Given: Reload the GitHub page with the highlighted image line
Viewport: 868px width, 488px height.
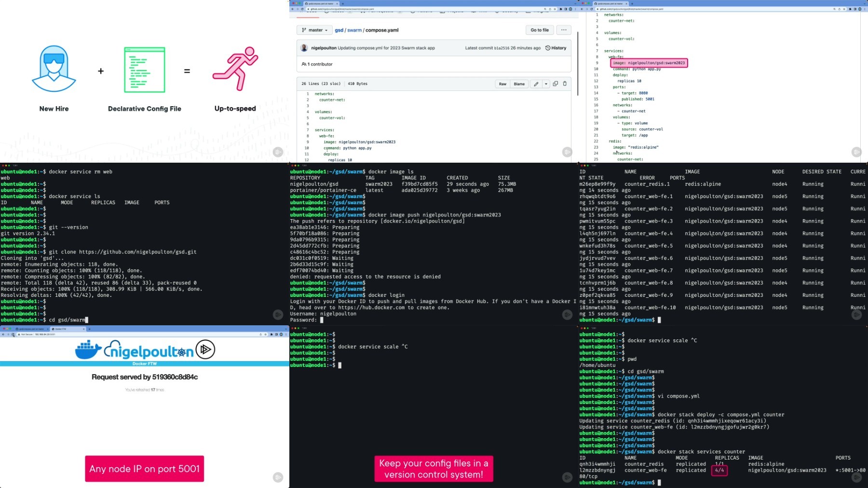Looking at the screenshot, I should [592, 9].
